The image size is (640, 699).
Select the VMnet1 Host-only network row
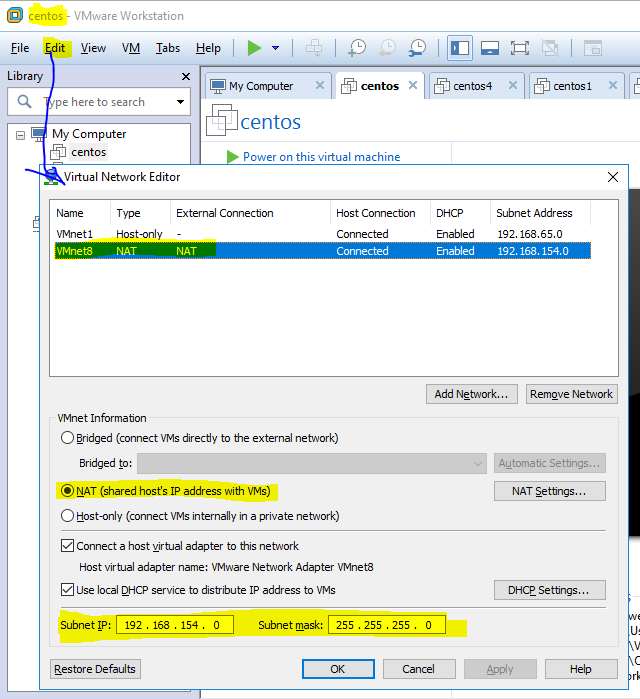[323, 234]
